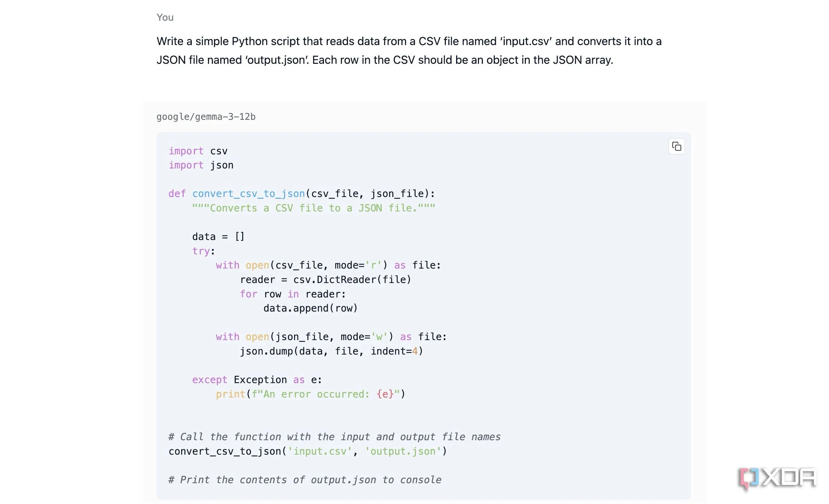Click the XDA logo watermark
The height and width of the screenshot is (504, 829).
[777, 478]
